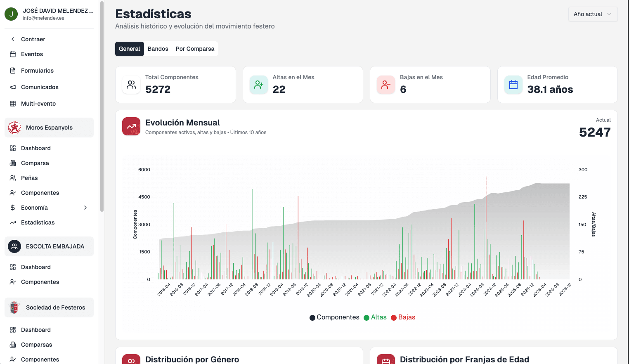Image resolution: width=629 pixels, height=364 pixels.
Task: Click the user avatar J at top
Action: pos(11,14)
